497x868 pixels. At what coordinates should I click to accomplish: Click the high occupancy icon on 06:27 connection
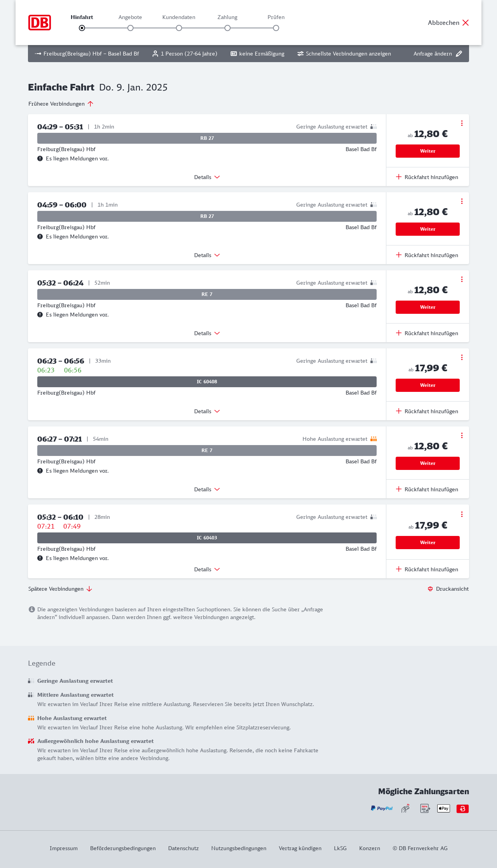pos(374,439)
